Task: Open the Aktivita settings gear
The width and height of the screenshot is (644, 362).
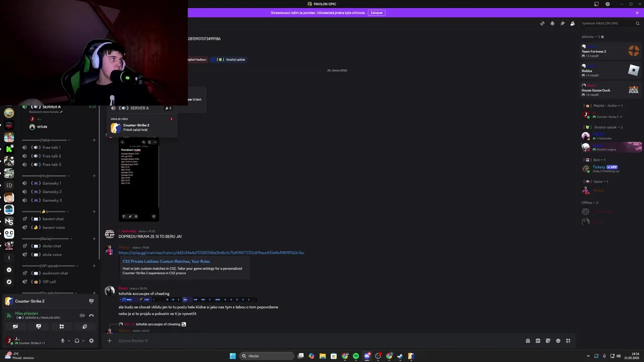Action: pyautogui.click(x=602, y=37)
